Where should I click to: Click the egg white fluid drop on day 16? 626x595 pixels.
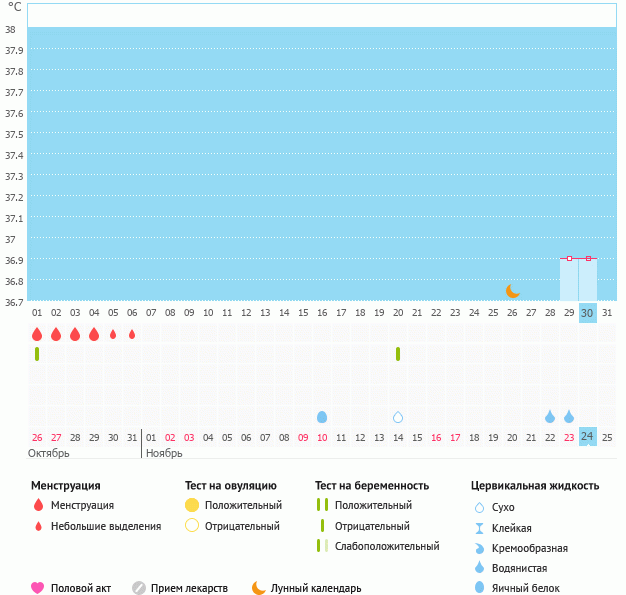[x=322, y=417]
